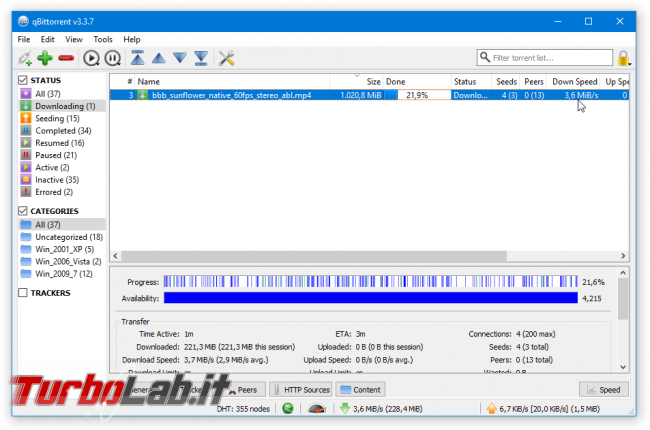Viewport: 650px width, 430px height.
Task: Select the Completed (34) filter
Action: tap(62, 131)
